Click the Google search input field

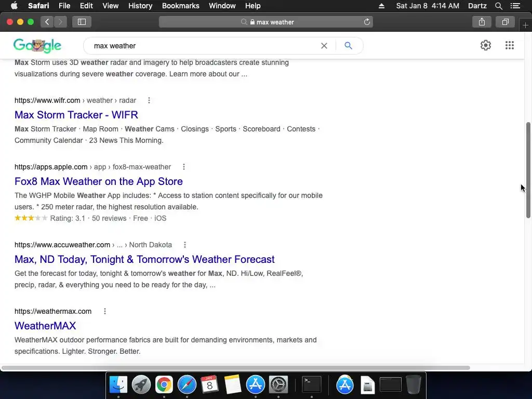coord(204,46)
